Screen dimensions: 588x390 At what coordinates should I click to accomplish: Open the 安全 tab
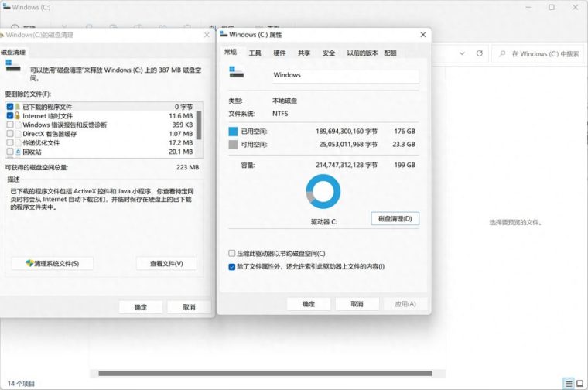[329, 53]
